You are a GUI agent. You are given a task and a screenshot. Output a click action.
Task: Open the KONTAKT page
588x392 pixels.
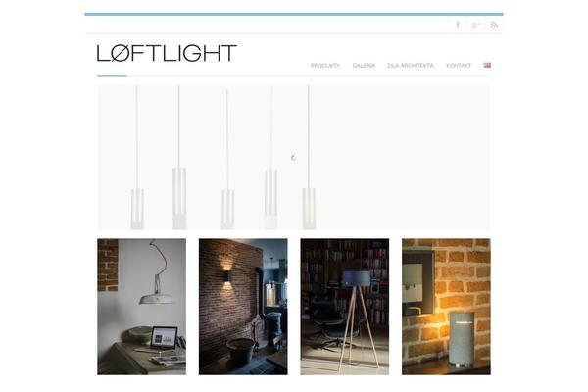coord(459,66)
